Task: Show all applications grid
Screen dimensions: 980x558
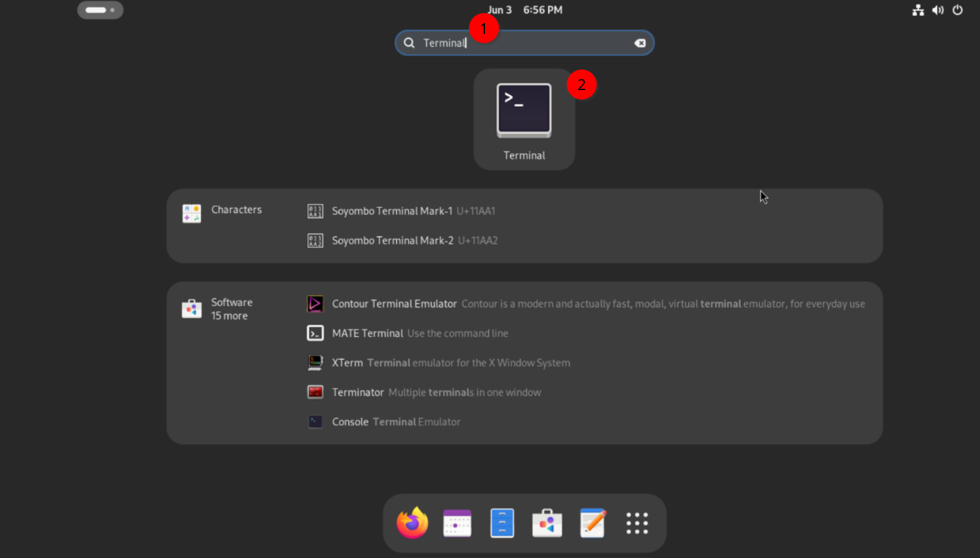Action: tap(637, 523)
